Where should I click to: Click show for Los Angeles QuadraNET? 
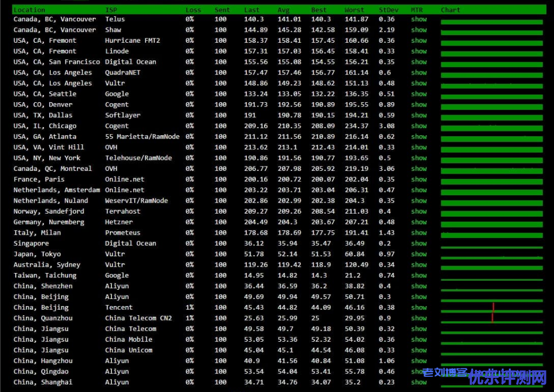[419, 73]
